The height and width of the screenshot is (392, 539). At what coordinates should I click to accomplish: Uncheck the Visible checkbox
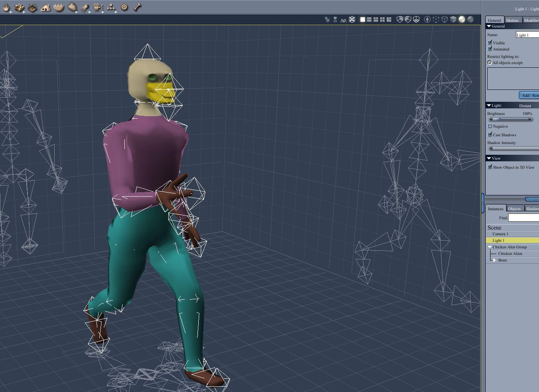coord(490,42)
